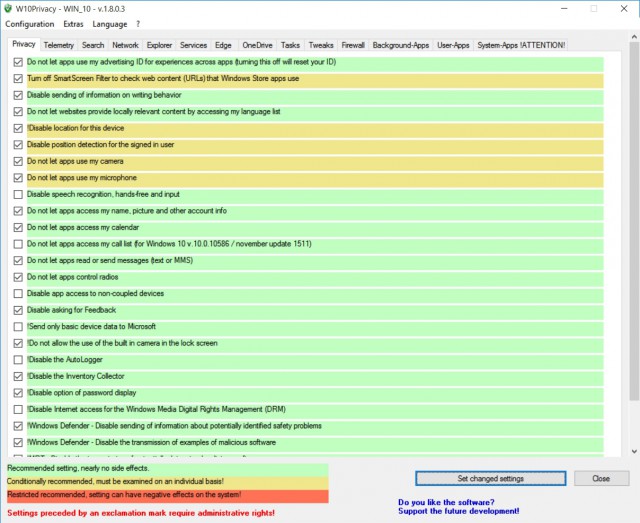This screenshot has height=523, width=640.
Task: Switch to the Edge tab
Action: (223, 45)
